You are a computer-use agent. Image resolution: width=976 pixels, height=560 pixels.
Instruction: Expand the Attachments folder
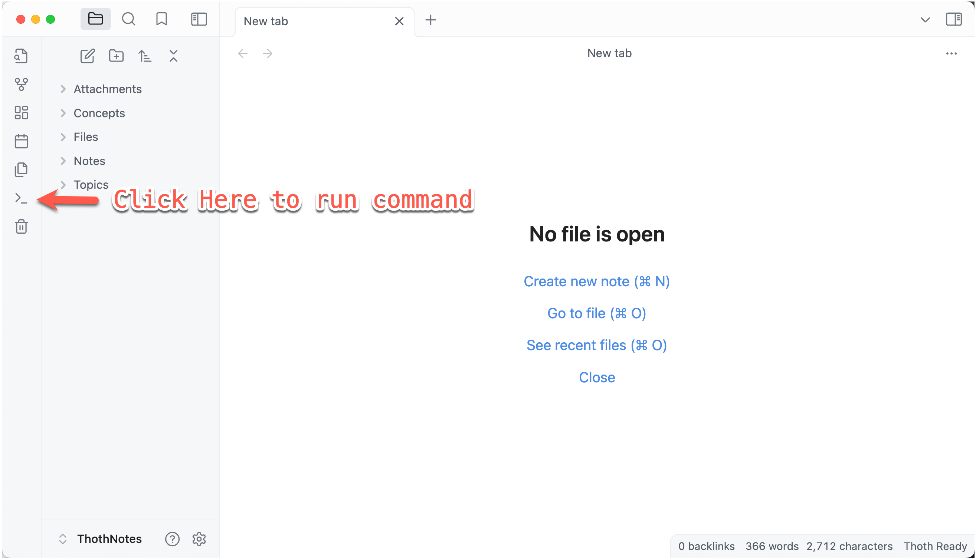click(x=107, y=89)
